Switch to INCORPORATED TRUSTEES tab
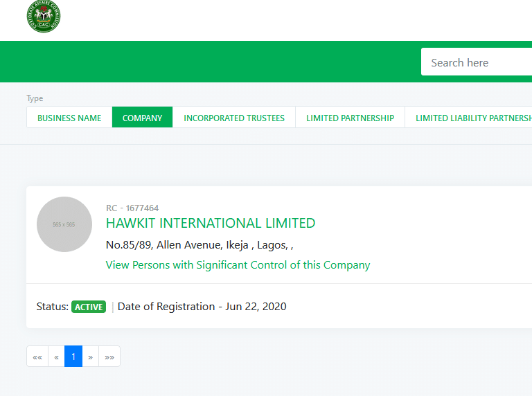The height and width of the screenshot is (396, 532). click(x=234, y=117)
